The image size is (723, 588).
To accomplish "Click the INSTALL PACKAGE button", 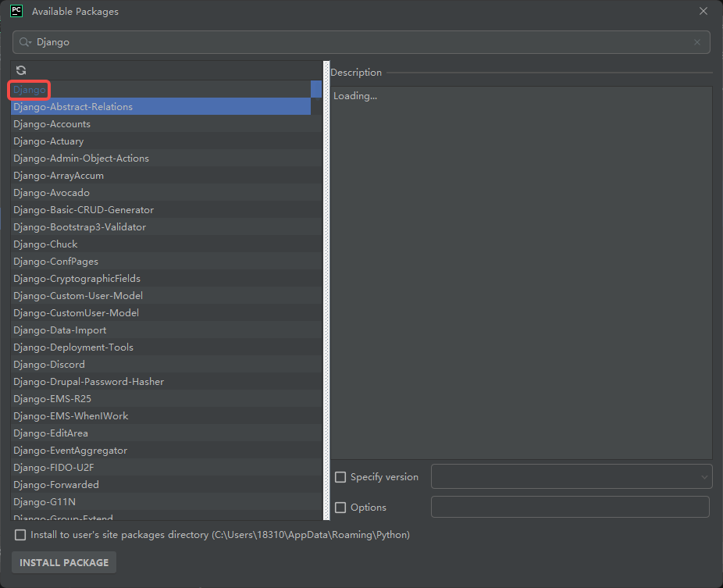I will point(64,563).
